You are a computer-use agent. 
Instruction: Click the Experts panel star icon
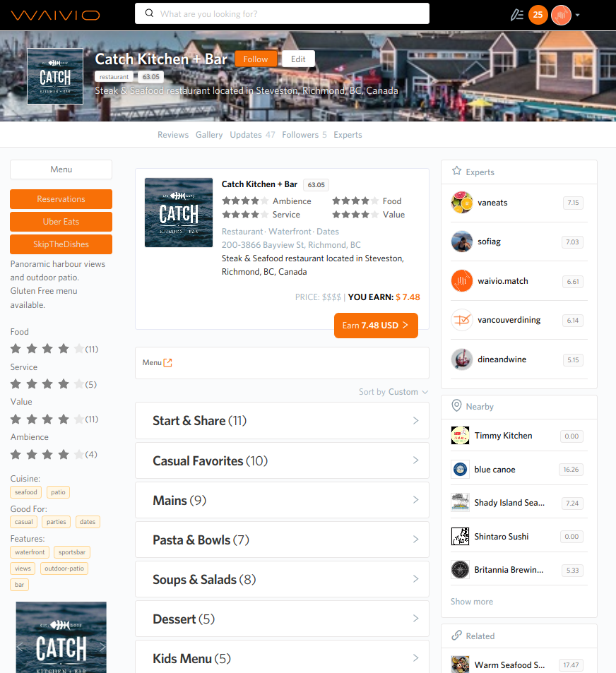[x=457, y=172]
